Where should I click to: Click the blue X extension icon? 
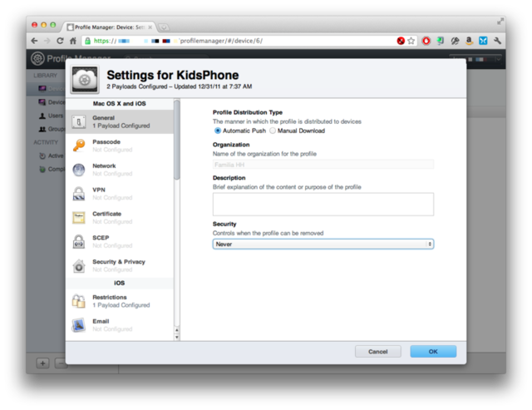[x=483, y=41]
